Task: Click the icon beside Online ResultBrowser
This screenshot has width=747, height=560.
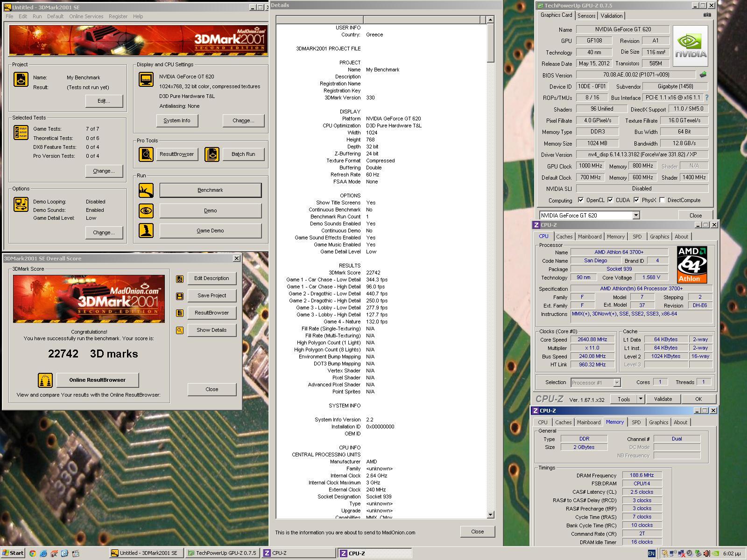Action: (45, 380)
